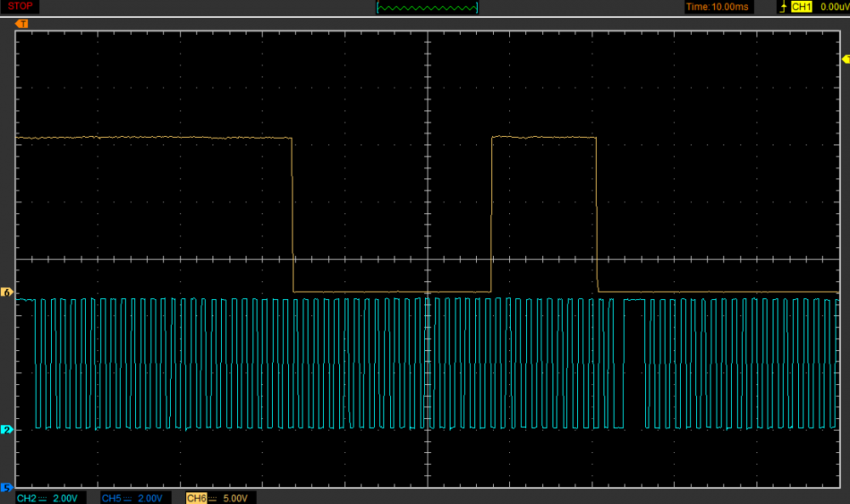
Task: Click the CH5 DC coupling symbol
Action: point(127,497)
